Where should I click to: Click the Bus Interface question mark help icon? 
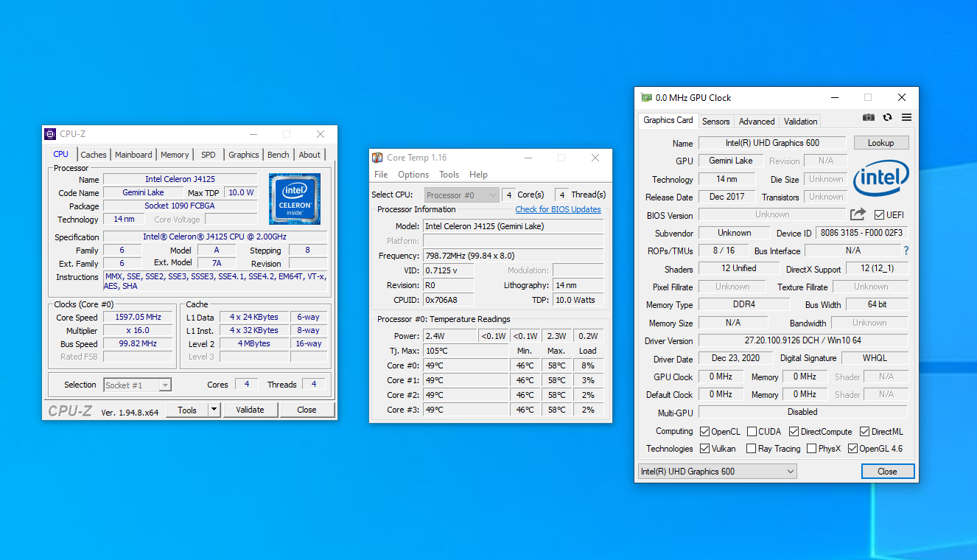tap(906, 251)
